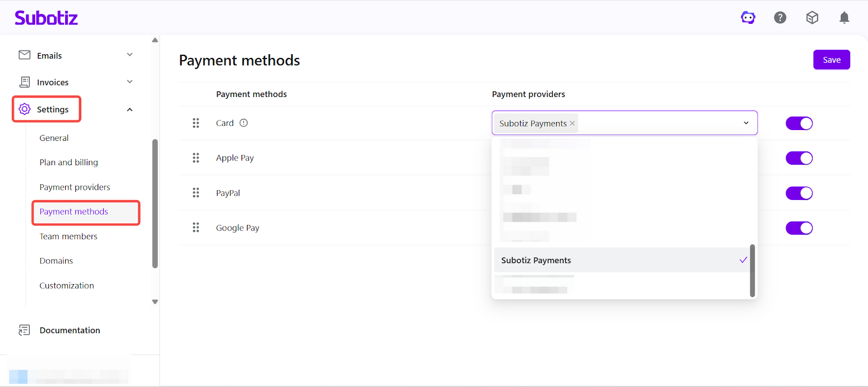The width and height of the screenshot is (868, 387).
Task: Save the payment methods changes
Action: (831, 60)
